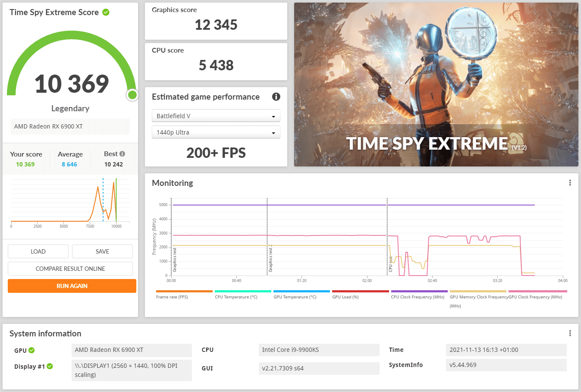Image resolution: width=581 pixels, height=392 pixels.
Task: Click the info icon next to Estimated game performance
Action: (x=276, y=97)
